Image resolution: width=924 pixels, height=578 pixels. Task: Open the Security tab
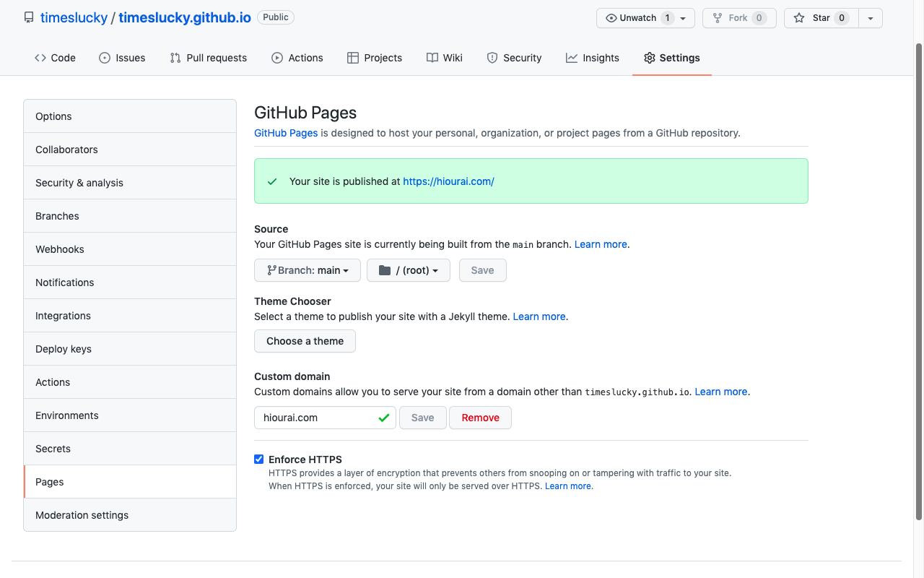point(514,58)
